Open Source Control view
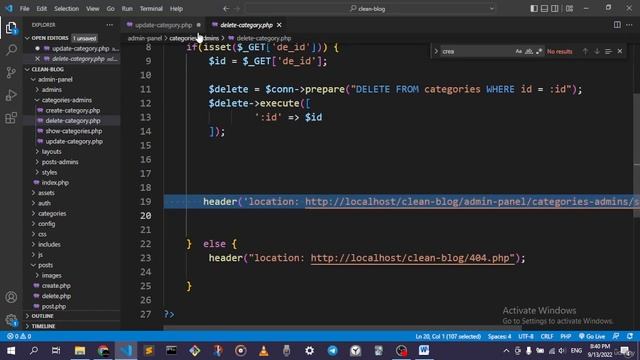Screen dimensions: 640x360 [11, 73]
